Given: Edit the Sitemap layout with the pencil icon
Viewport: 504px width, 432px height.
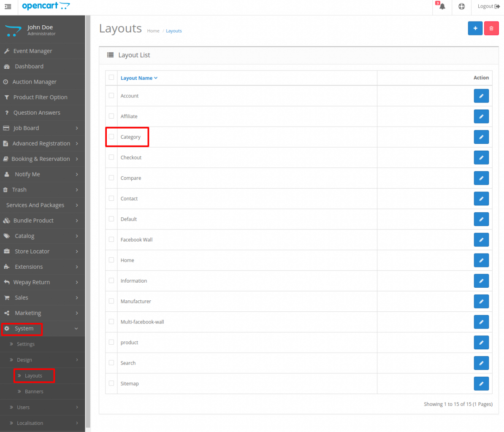Looking at the screenshot, I should coord(481,383).
